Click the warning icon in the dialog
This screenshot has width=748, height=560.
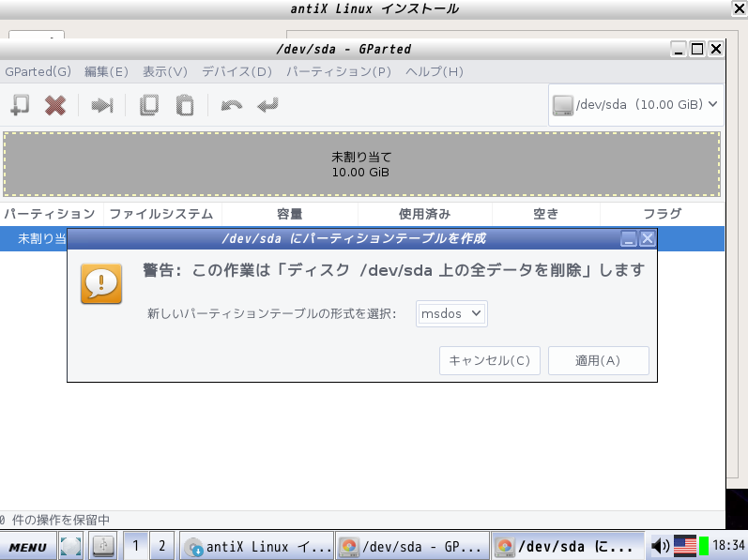(101, 283)
